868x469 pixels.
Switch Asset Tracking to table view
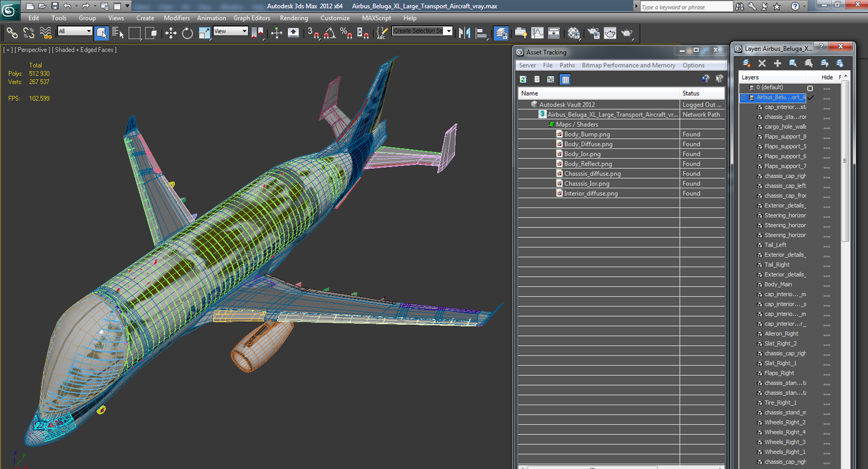565,79
